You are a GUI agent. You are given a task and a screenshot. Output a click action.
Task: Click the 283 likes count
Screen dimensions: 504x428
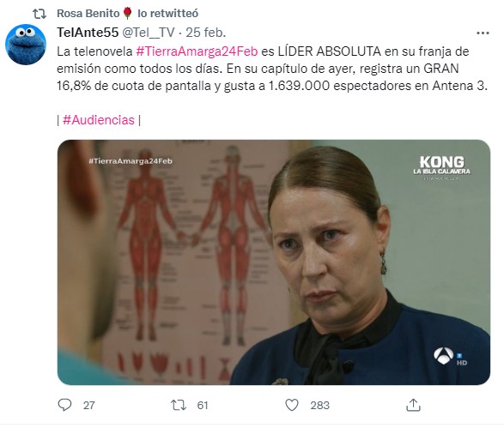tap(319, 405)
